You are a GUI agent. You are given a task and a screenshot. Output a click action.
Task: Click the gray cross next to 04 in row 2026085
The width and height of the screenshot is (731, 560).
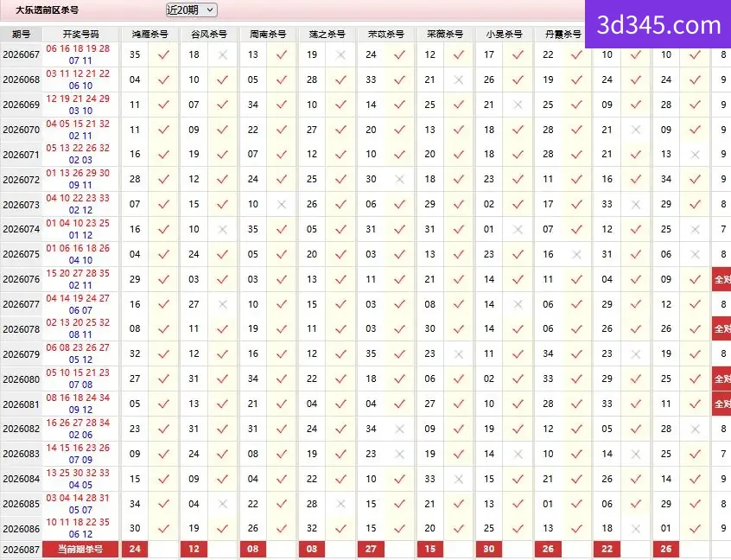(x=223, y=504)
